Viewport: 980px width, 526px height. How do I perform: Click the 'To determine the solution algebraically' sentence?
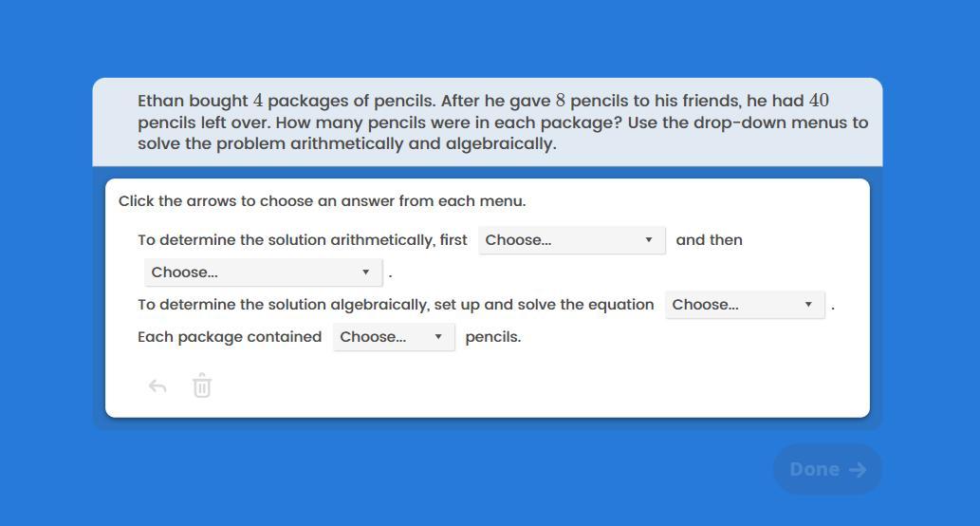pyautogui.click(x=396, y=305)
